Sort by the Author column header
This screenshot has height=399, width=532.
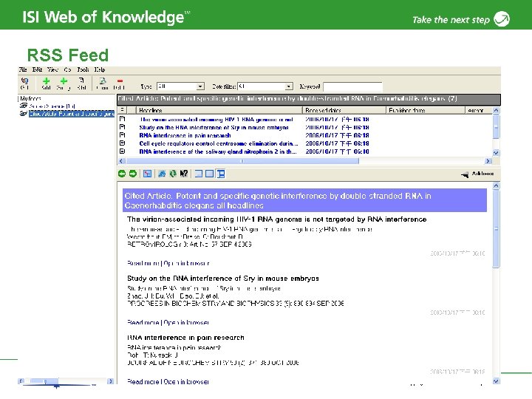point(478,110)
